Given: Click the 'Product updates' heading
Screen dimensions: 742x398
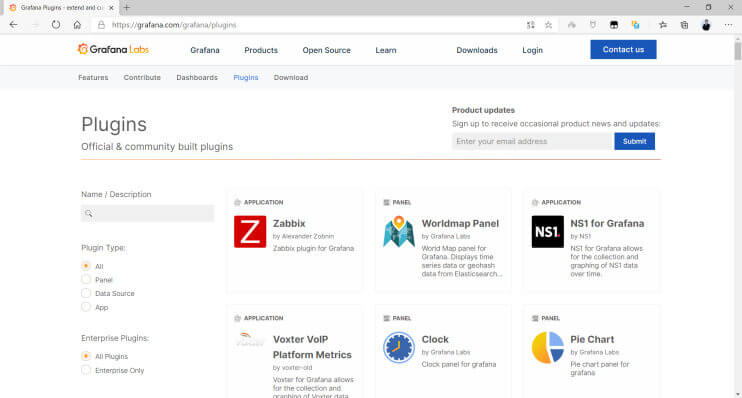Looking at the screenshot, I should click(x=483, y=110).
